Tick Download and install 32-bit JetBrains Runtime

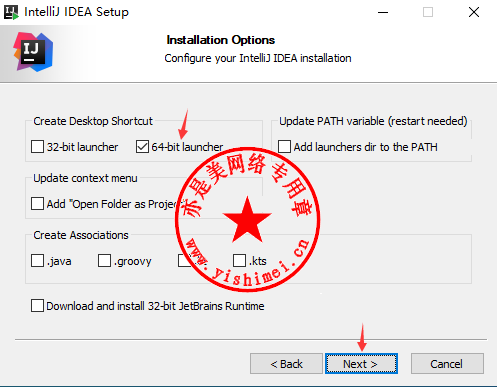tap(37, 306)
